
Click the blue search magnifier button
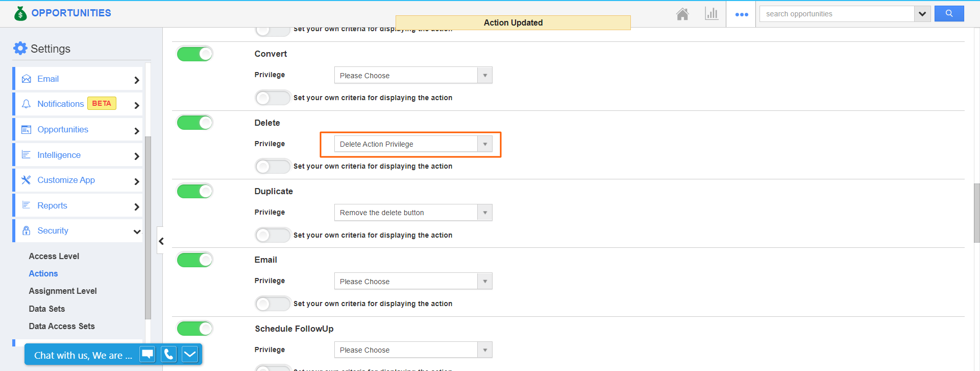pos(949,14)
